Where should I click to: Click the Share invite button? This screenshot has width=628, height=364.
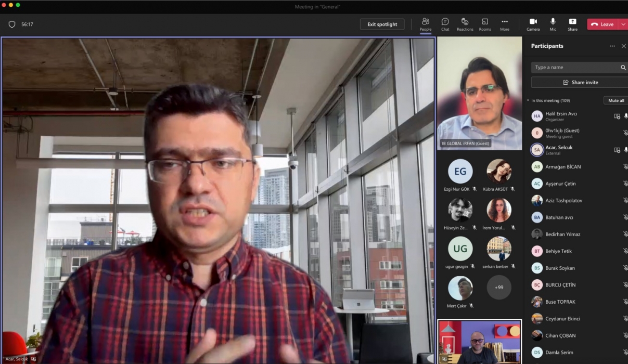point(580,82)
